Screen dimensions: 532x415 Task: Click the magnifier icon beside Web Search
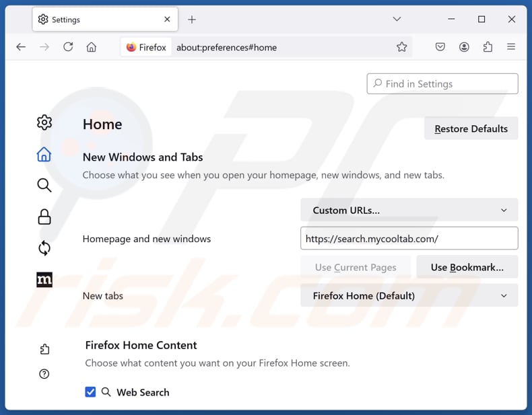pyautogui.click(x=106, y=392)
